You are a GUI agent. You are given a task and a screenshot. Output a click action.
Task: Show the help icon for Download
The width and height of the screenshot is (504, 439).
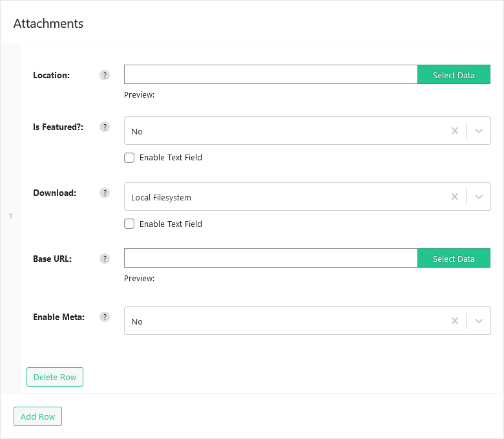(105, 193)
